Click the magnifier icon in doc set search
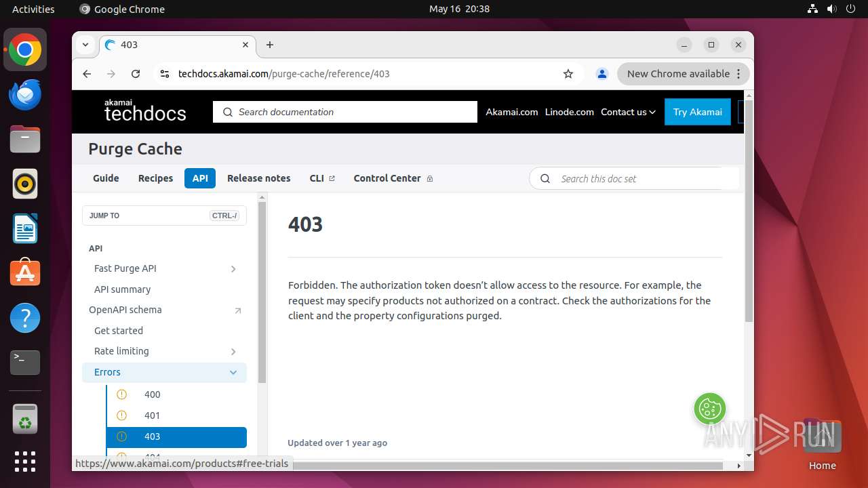The height and width of the screenshot is (488, 868). tap(545, 179)
